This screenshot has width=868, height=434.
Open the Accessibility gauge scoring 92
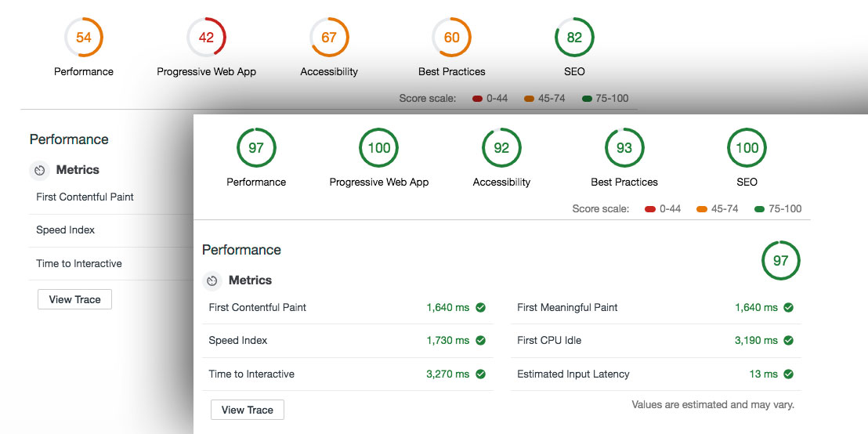pyautogui.click(x=501, y=148)
